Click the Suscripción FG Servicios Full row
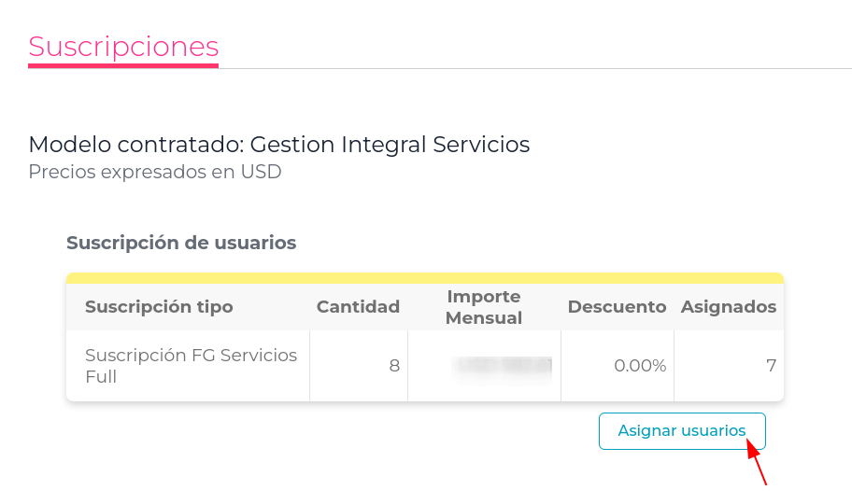The height and width of the screenshot is (504, 852). tap(191, 366)
